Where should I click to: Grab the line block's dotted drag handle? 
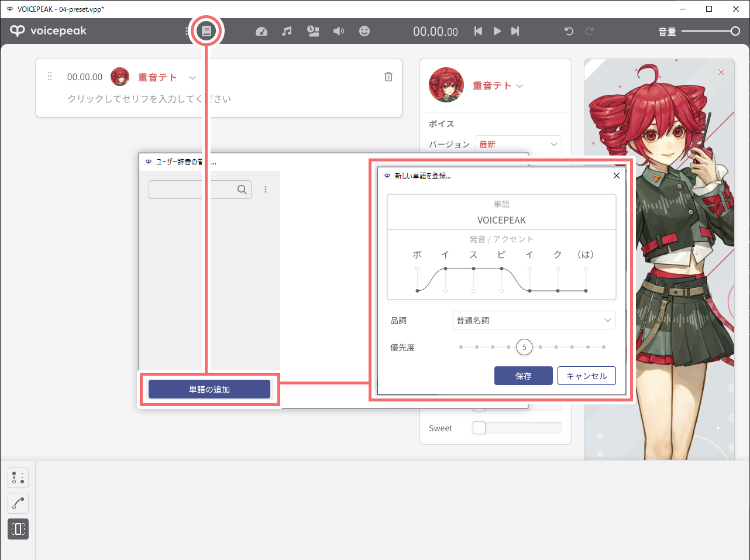click(x=50, y=76)
